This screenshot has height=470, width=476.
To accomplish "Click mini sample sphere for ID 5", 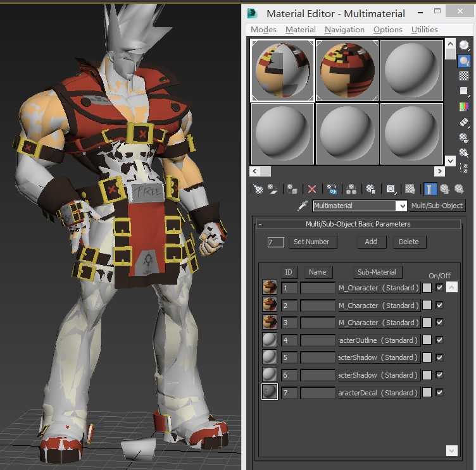I will [x=270, y=357].
